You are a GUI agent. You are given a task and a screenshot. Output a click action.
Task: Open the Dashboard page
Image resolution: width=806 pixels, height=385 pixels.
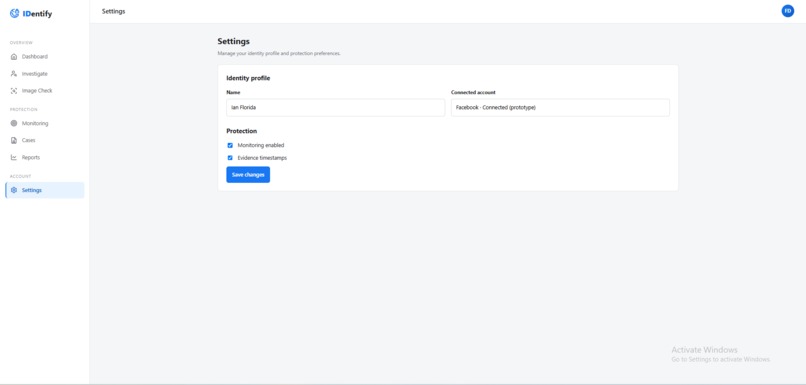(x=44, y=57)
